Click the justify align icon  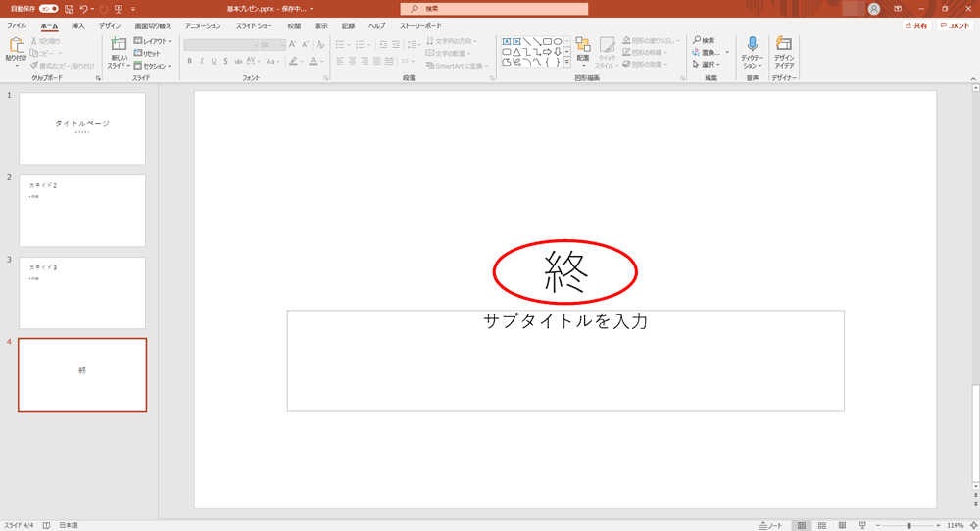[x=377, y=61]
